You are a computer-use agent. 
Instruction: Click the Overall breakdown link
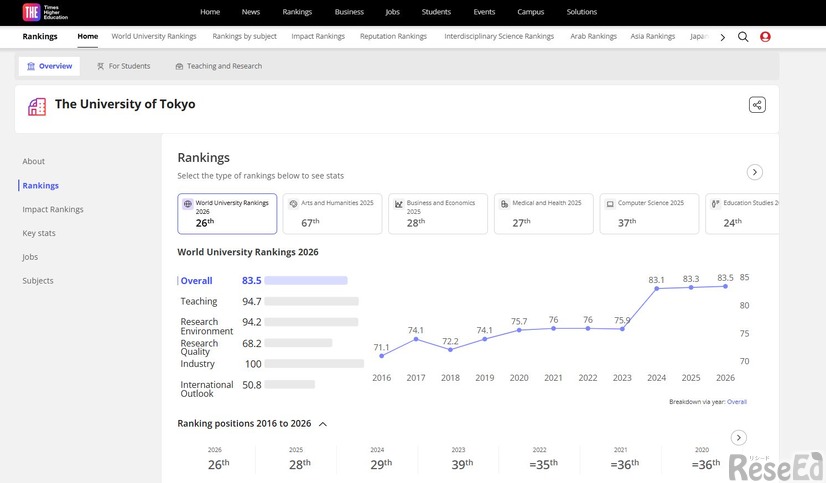(736, 402)
